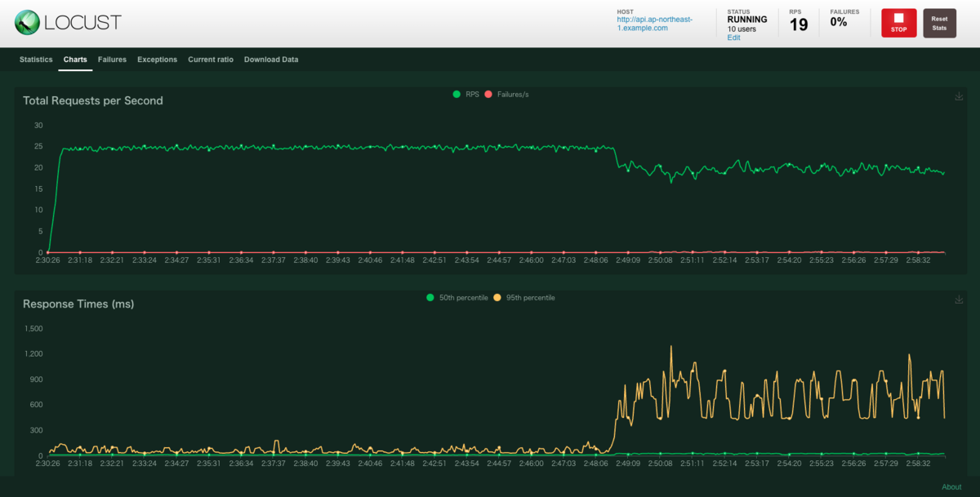This screenshot has height=497, width=980.
Task: Click the Total Requests per Second heading
Action: click(93, 100)
